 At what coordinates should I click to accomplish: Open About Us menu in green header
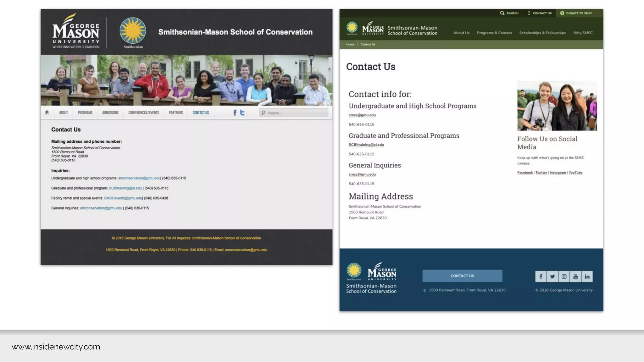(461, 33)
